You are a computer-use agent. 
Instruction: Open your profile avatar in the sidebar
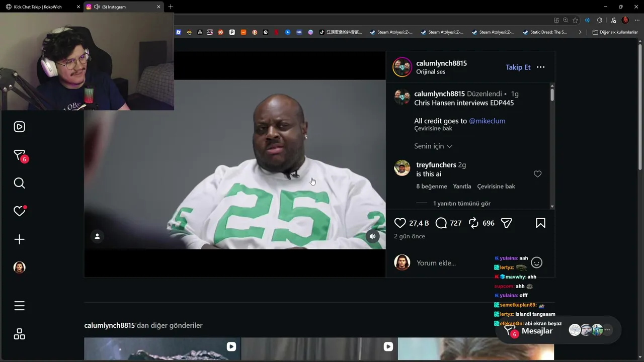[19, 267]
